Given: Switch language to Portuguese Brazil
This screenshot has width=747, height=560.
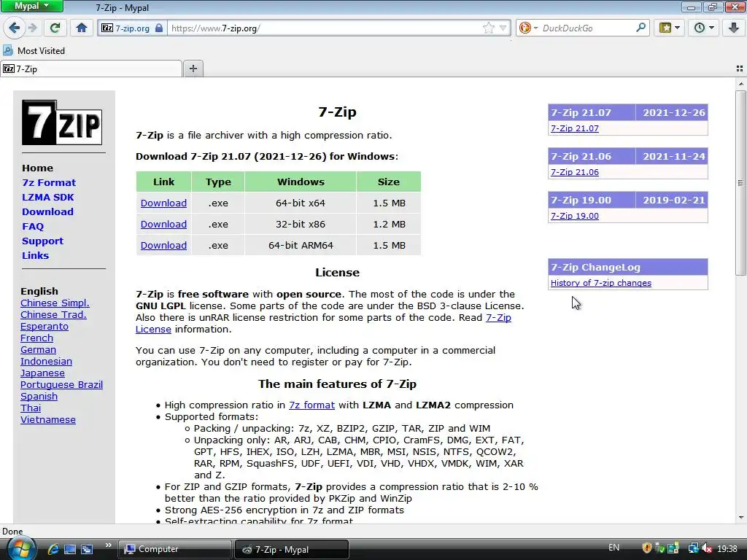Looking at the screenshot, I should coord(61,385).
